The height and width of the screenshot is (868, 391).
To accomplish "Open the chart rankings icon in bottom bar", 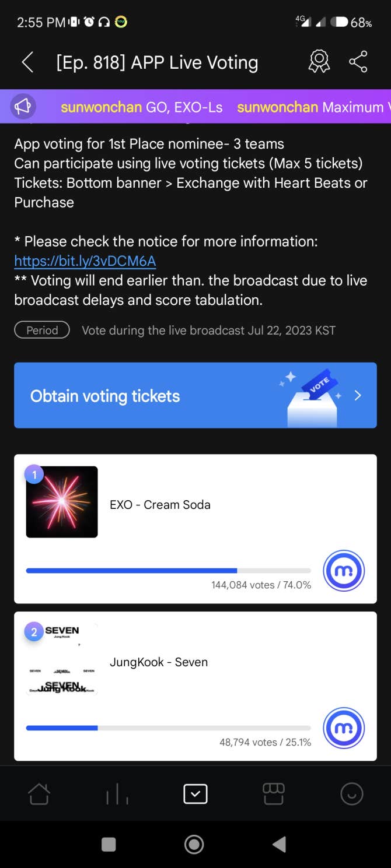I will tap(117, 793).
